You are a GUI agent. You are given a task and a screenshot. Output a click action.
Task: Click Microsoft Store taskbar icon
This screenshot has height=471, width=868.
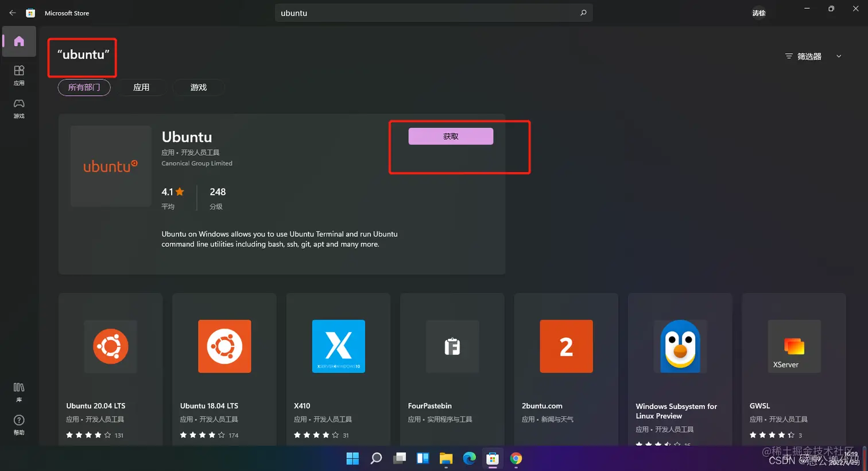(x=493, y=458)
